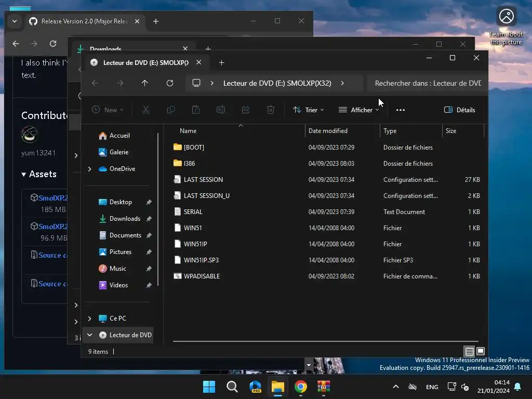
Task: Click the Explorer forward arrow
Action: (120, 83)
